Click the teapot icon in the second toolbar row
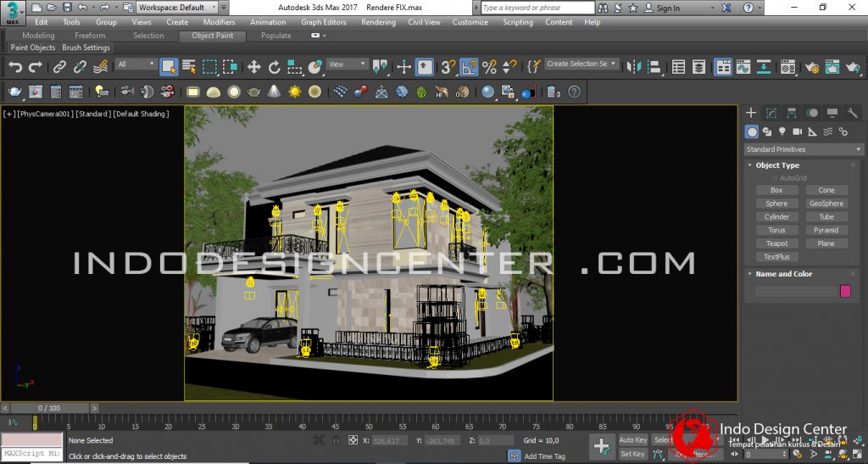This screenshot has height=464, width=868. (15, 92)
